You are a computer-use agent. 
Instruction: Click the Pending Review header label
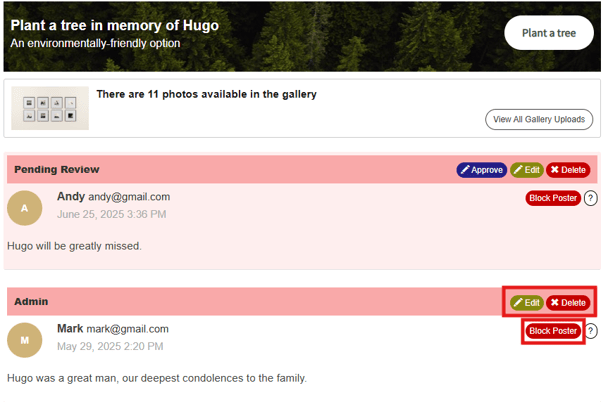(x=57, y=169)
